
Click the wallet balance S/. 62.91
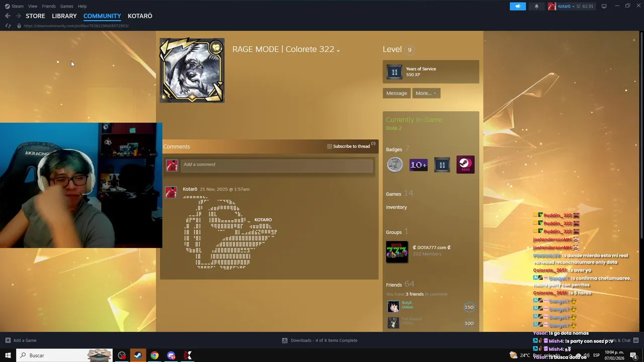click(x=585, y=6)
